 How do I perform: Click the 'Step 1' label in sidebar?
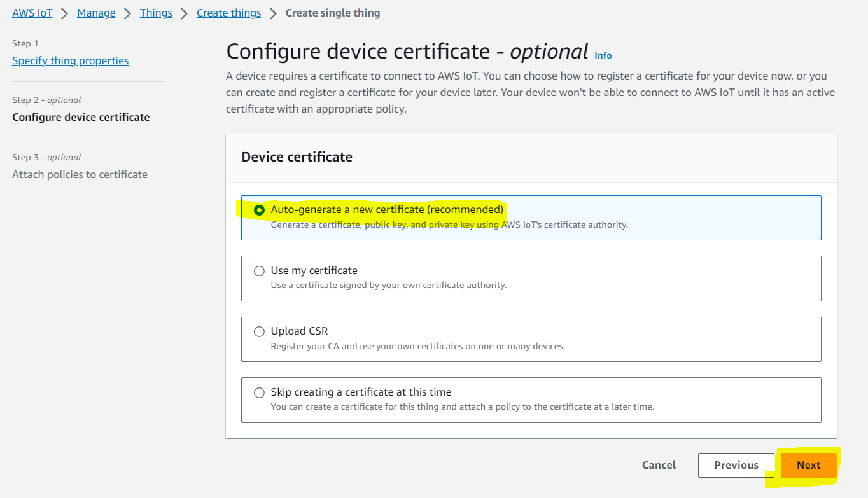[25, 43]
